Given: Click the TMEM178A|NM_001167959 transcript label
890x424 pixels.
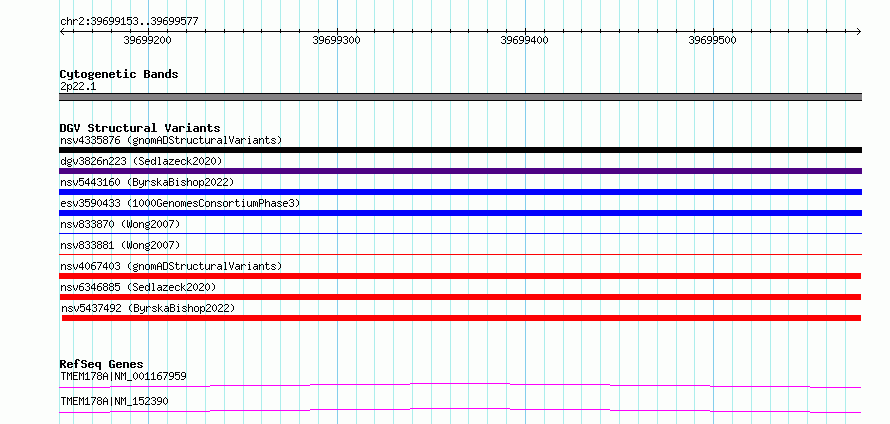Looking at the screenshot, I should click(123, 376).
